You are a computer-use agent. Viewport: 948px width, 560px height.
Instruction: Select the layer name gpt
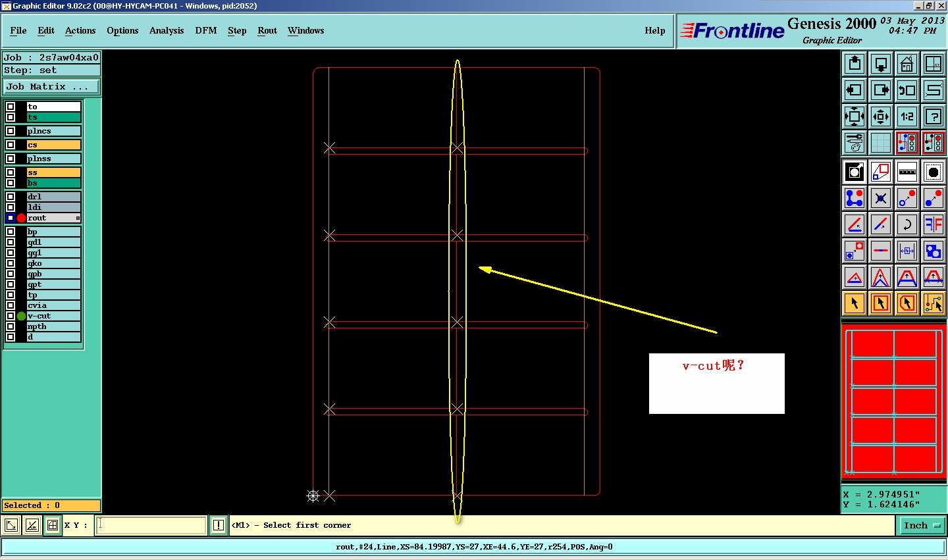click(54, 284)
